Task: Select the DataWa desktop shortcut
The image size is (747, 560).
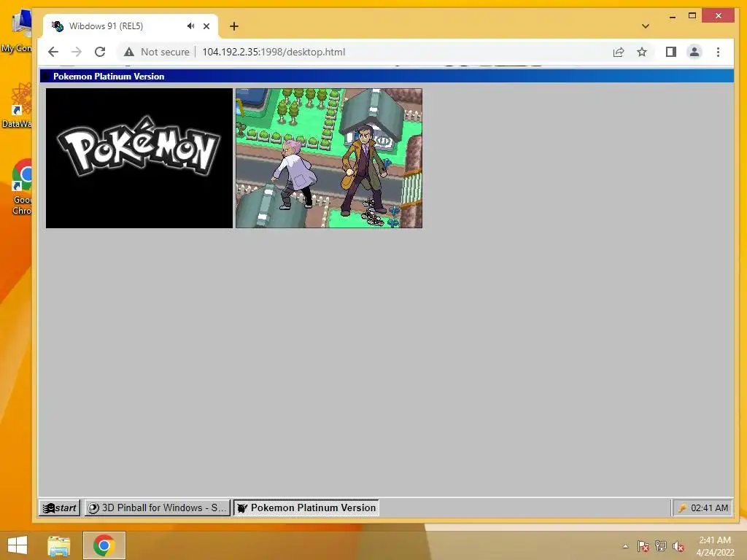Action: (18, 106)
